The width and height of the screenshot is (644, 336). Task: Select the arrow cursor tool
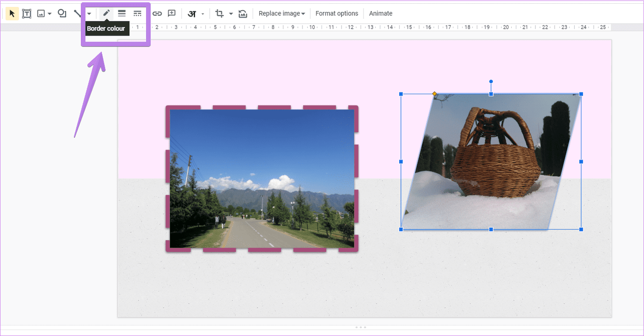coord(12,13)
